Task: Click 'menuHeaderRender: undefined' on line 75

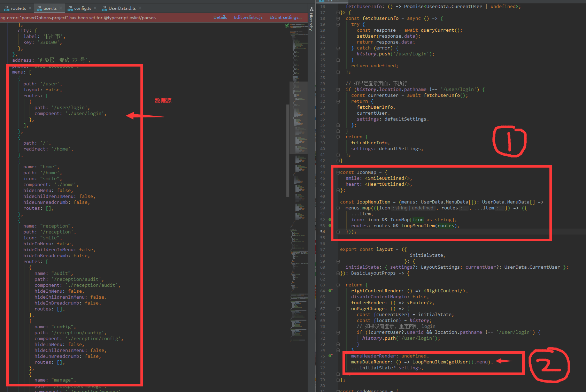Action: (389, 356)
